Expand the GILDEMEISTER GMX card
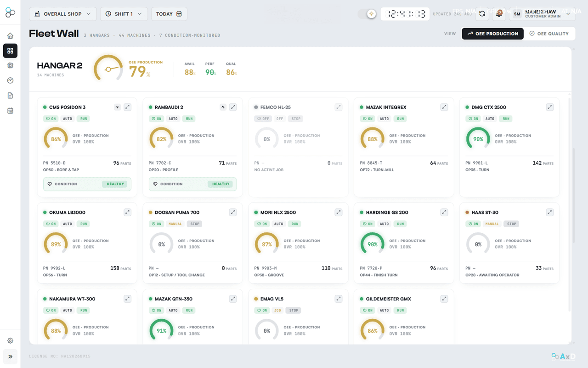 pyautogui.click(x=444, y=299)
